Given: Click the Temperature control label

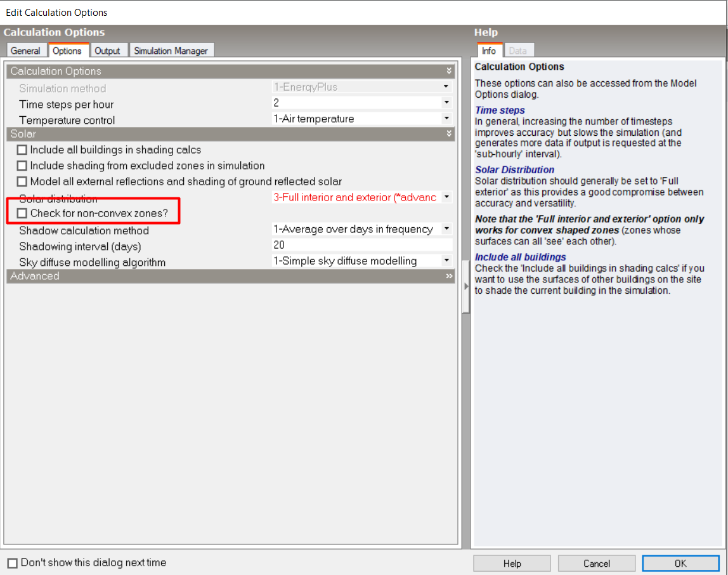Looking at the screenshot, I should coord(67,121).
